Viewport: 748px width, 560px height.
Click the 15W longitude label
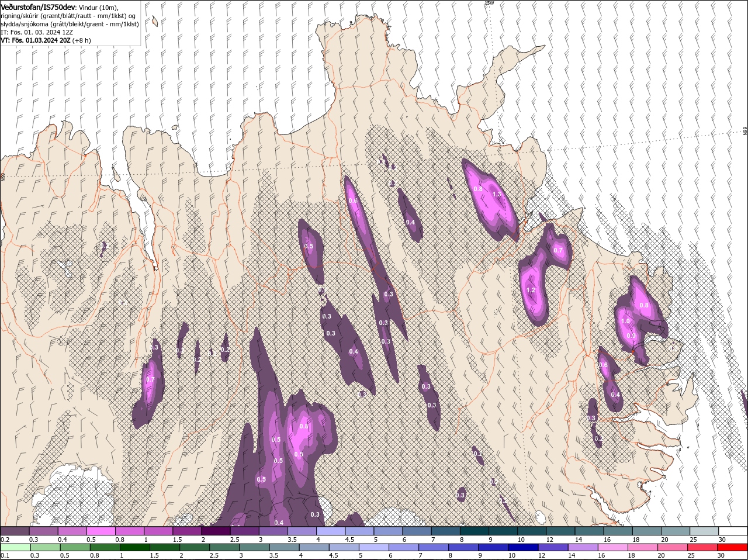[x=490, y=3]
